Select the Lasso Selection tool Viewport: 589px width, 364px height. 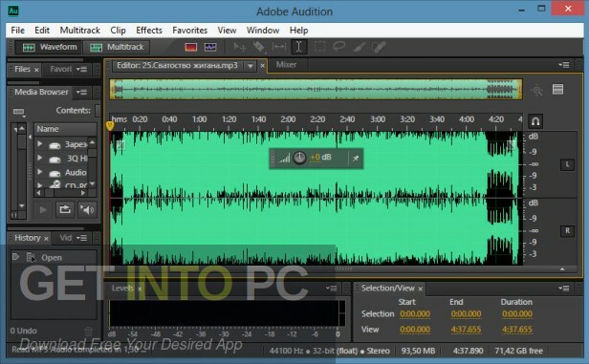(x=338, y=47)
